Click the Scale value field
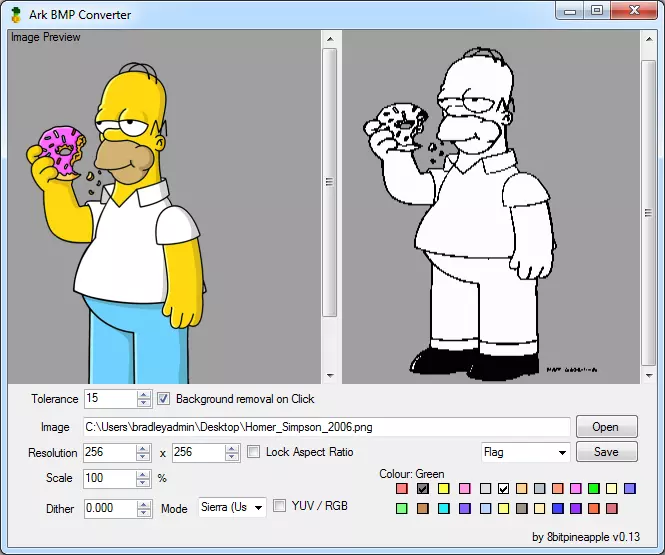The image size is (665, 555). click(110, 478)
